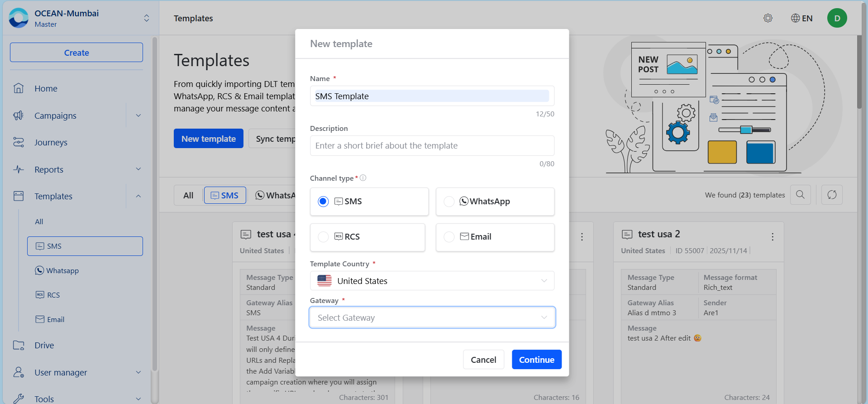This screenshot has width=868, height=404.
Task: Select All under Templates in the sidebar
Action: [x=39, y=221]
